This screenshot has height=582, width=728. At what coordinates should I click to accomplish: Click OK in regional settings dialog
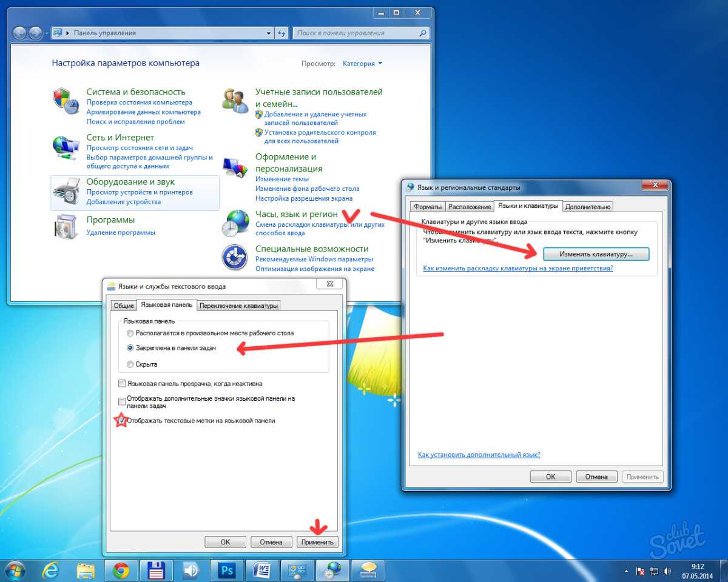pyautogui.click(x=551, y=477)
